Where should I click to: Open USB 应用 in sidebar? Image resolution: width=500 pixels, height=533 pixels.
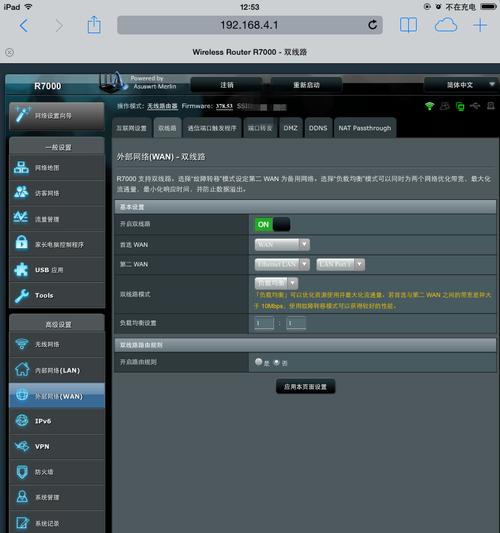[57, 270]
